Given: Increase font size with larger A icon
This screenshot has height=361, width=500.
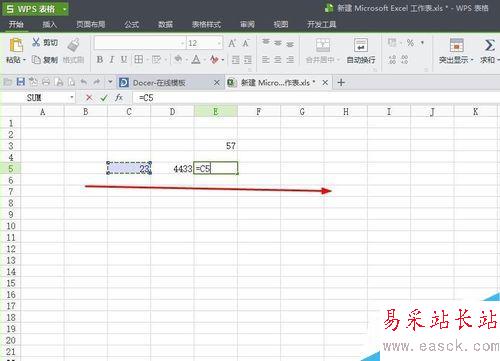Looking at the screenshot, I should tap(232, 43).
